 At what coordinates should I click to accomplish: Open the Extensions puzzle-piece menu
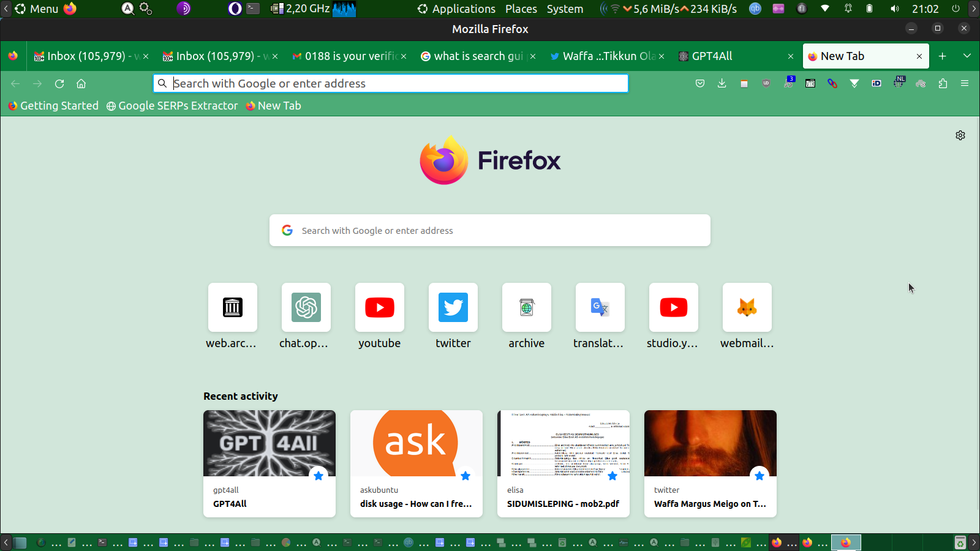point(943,83)
